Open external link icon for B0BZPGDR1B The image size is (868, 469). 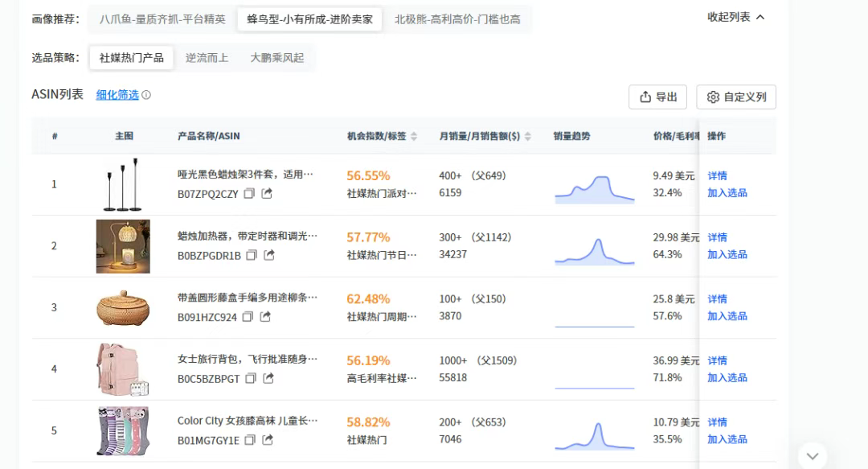[x=269, y=255]
